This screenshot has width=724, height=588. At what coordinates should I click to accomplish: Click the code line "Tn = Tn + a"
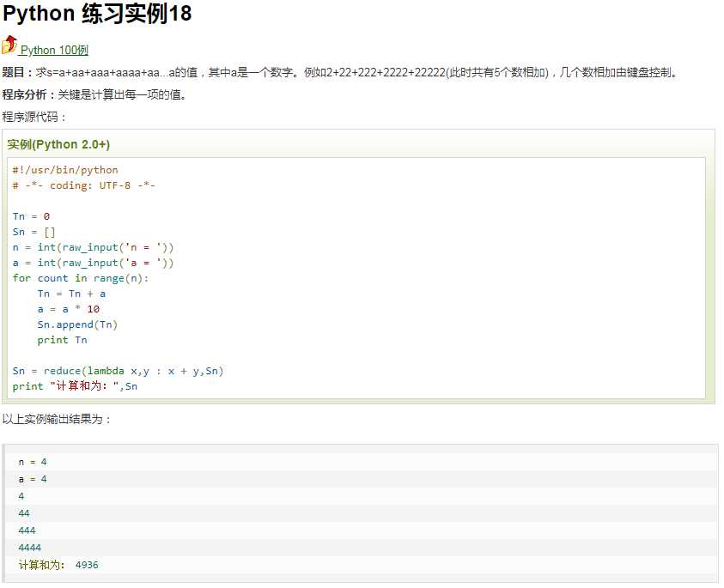coord(71,294)
